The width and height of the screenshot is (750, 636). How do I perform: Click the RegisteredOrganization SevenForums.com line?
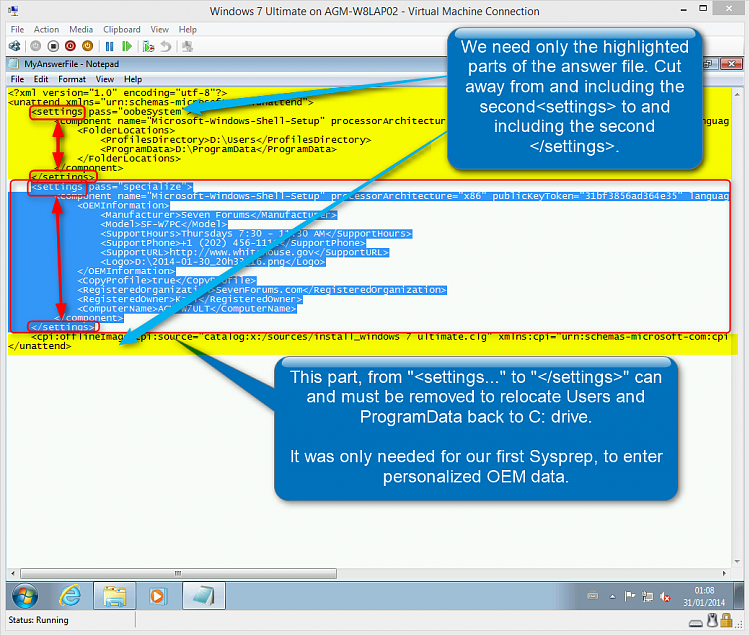tap(262, 290)
